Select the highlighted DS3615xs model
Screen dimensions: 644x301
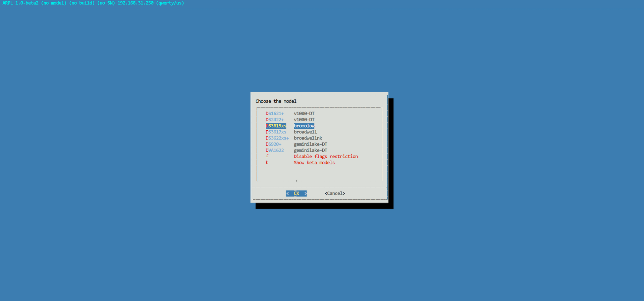pos(290,126)
